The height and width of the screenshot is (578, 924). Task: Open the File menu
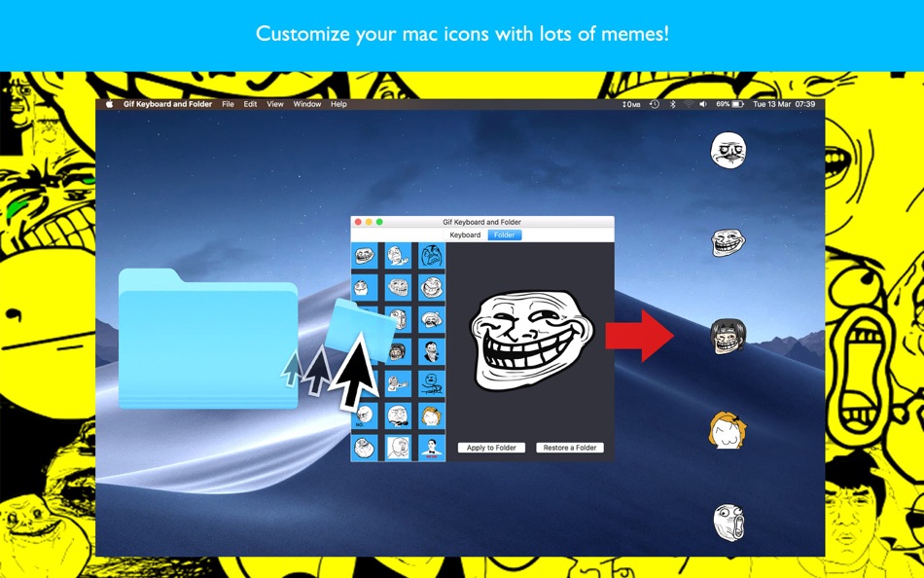[228, 104]
